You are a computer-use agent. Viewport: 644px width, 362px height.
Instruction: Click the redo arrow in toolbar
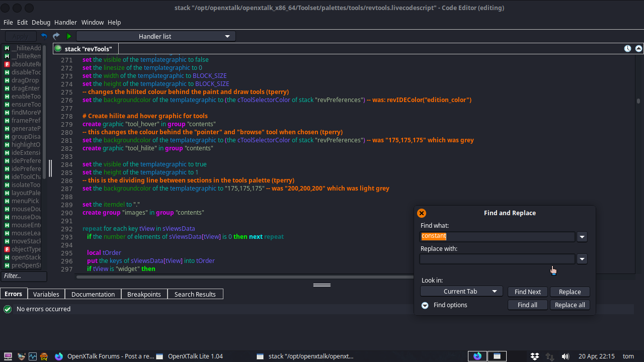click(56, 36)
